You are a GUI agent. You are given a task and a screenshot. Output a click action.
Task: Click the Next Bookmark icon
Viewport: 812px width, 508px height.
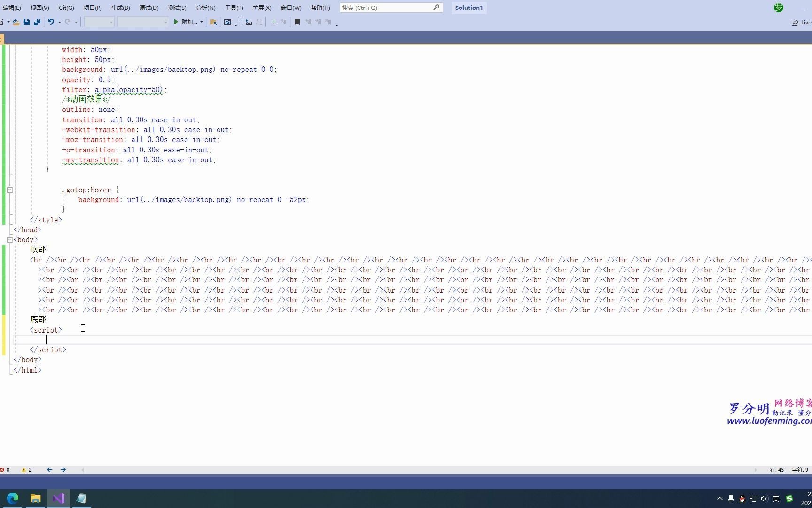[318, 22]
